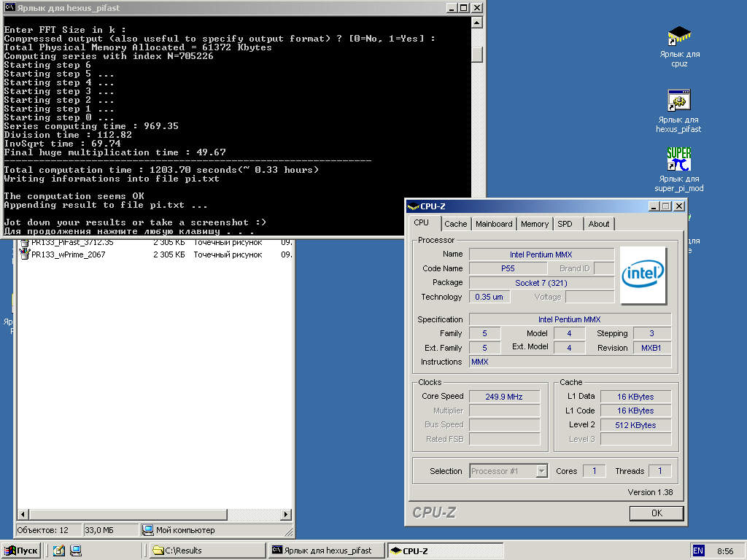Maximize the hexus_pifast console window
747x560 pixels.
(x=464, y=7)
